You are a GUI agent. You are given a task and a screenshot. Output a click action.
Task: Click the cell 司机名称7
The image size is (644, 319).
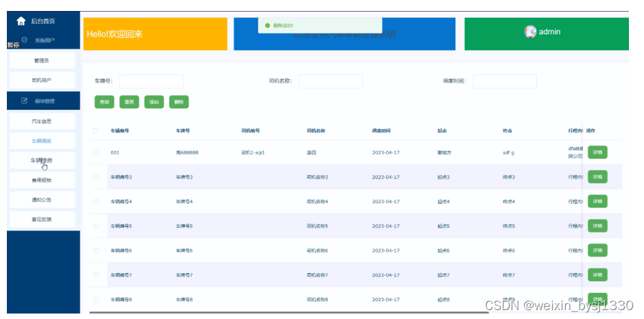318,275
